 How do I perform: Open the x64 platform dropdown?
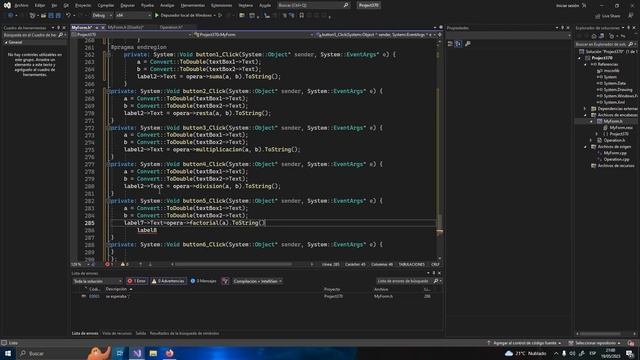133,16
